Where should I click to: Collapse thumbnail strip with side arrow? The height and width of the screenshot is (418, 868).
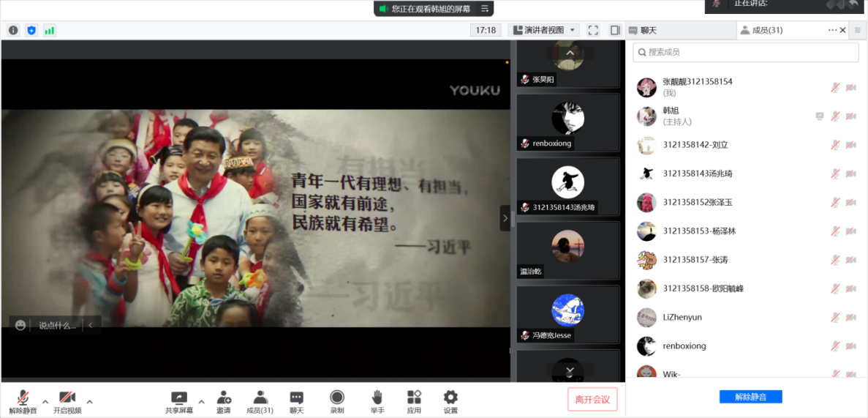[x=505, y=218]
